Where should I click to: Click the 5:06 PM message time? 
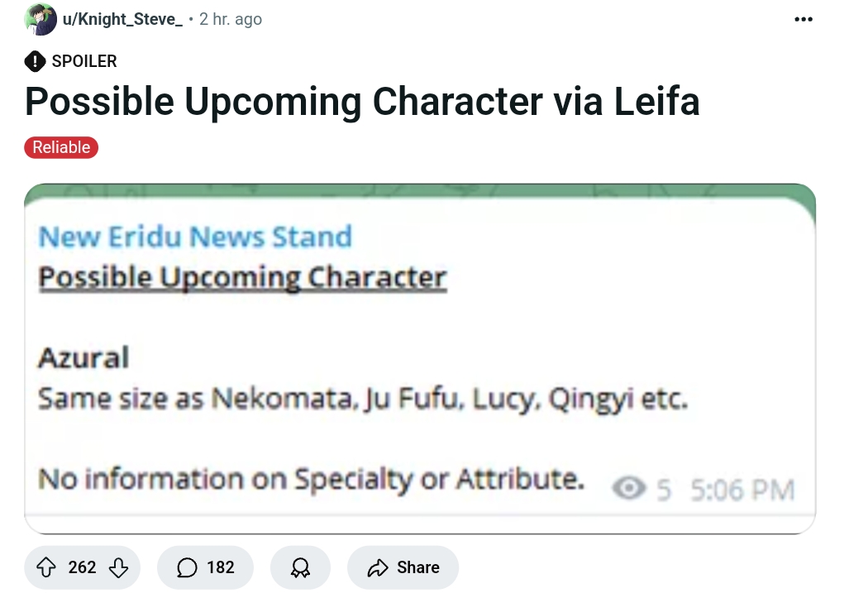(x=742, y=490)
